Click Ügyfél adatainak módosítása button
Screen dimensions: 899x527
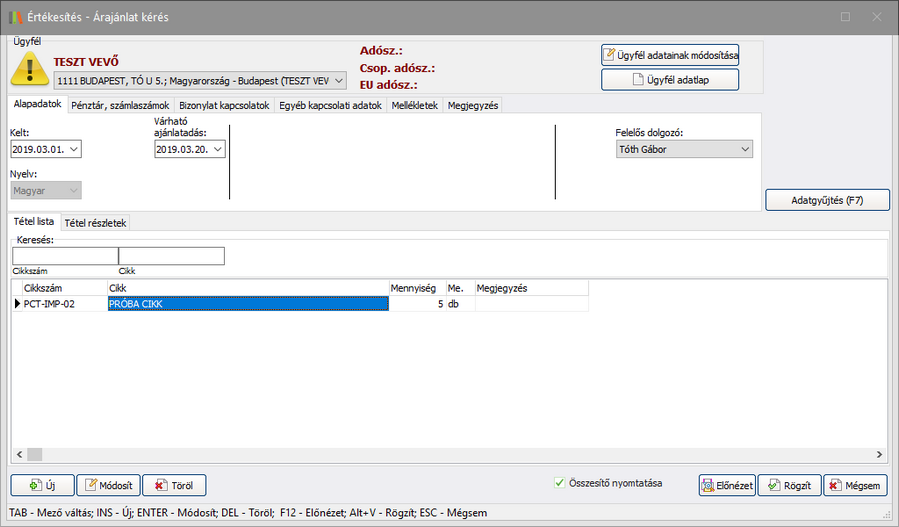click(x=670, y=54)
